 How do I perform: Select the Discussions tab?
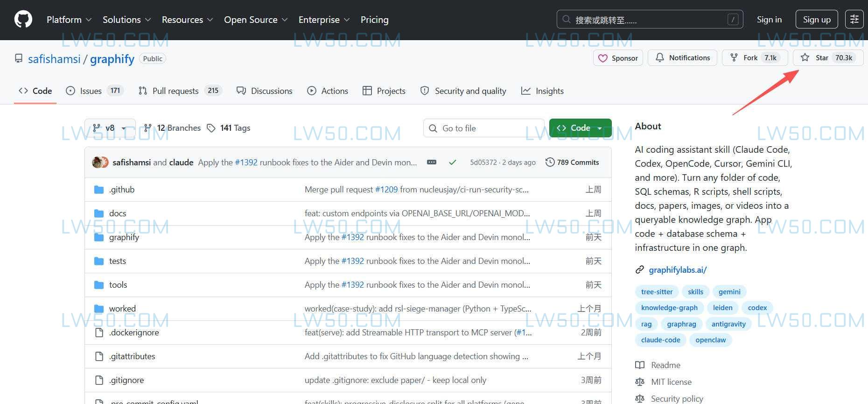265,91
